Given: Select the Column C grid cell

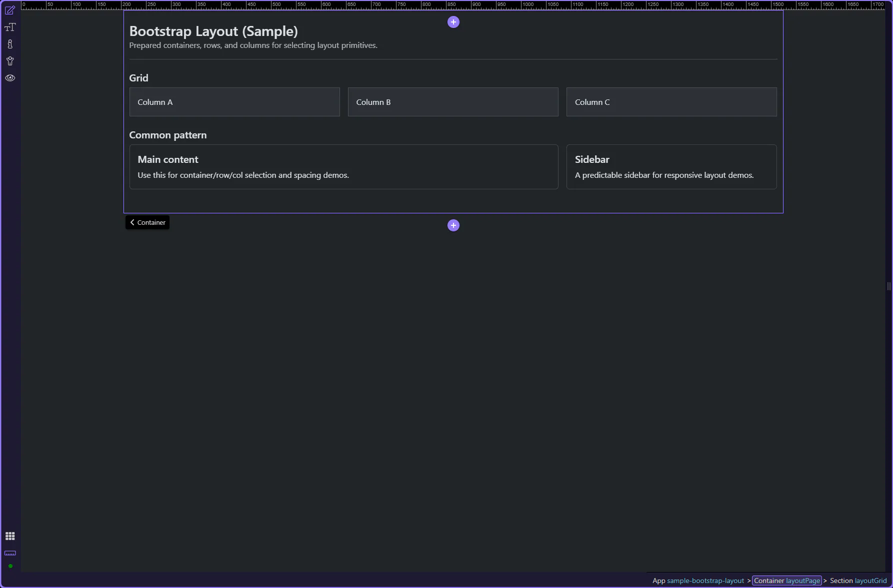Looking at the screenshot, I should coord(671,102).
